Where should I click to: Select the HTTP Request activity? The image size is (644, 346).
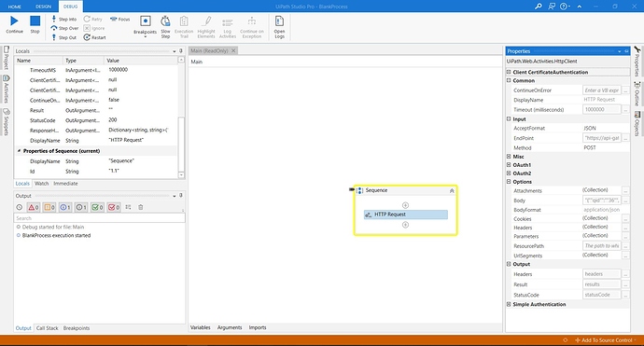point(406,215)
